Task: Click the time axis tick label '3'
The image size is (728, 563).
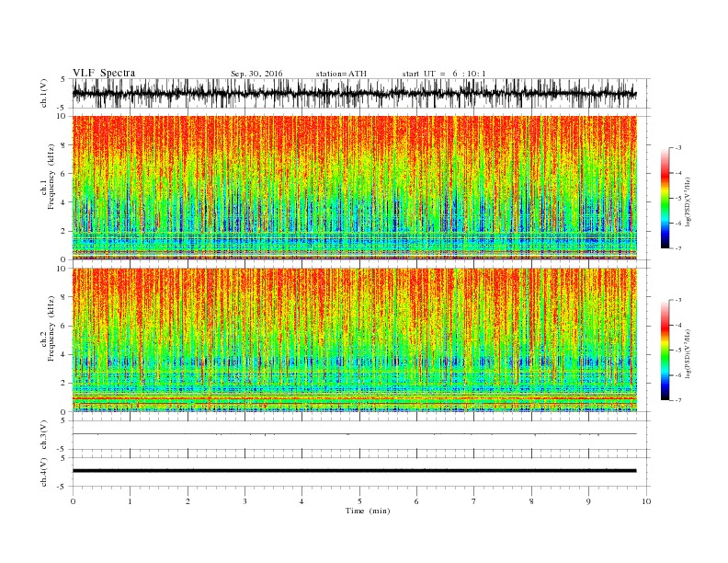Action: [x=245, y=501]
